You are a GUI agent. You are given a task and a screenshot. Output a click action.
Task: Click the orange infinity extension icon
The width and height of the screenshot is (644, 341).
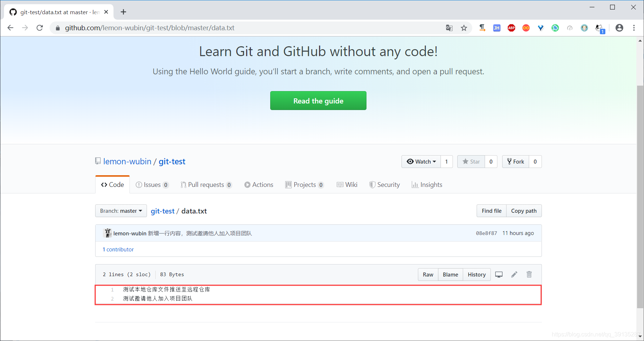point(526,28)
